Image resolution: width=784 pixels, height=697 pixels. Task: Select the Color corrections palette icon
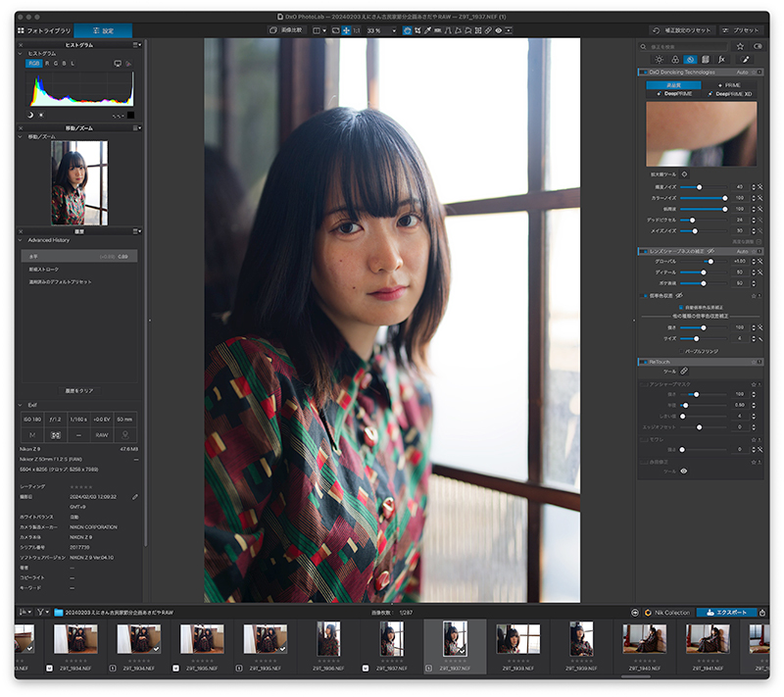tap(675, 60)
